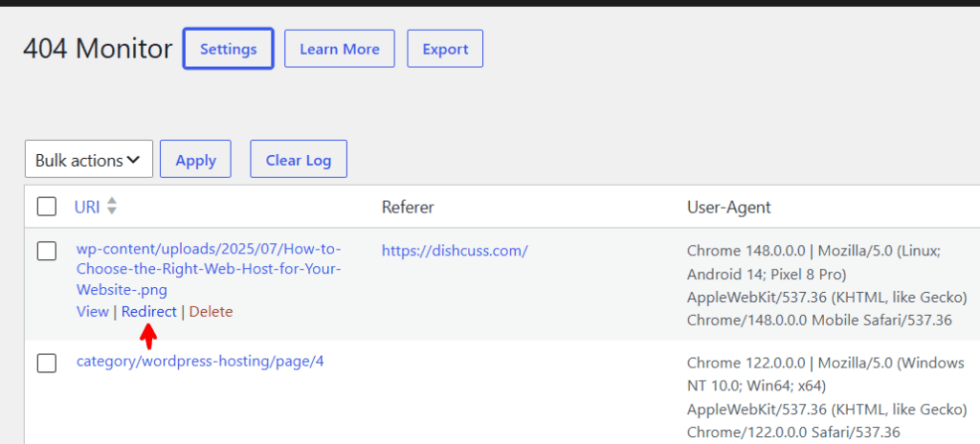Sort by the URI column header
Viewport: 980px width, 444px height.
pos(87,207)
